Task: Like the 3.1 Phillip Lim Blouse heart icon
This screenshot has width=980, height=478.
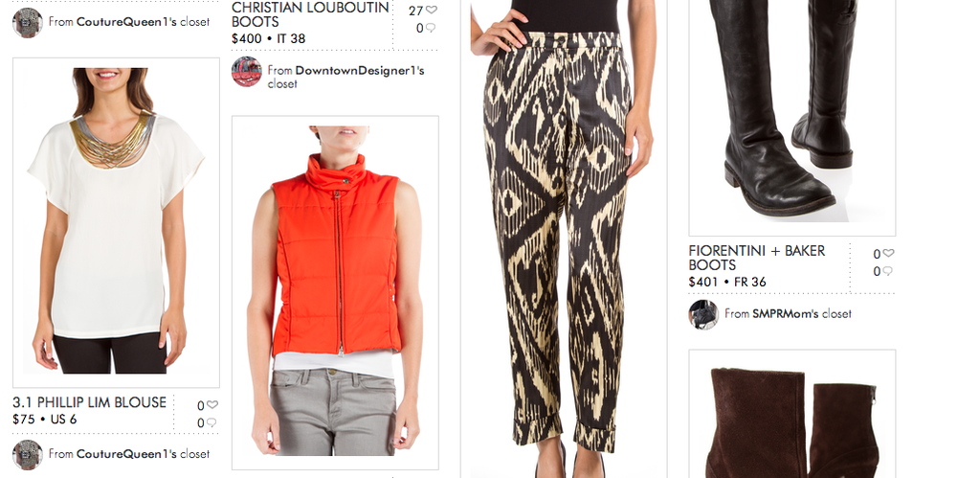Action: (212, 405)
